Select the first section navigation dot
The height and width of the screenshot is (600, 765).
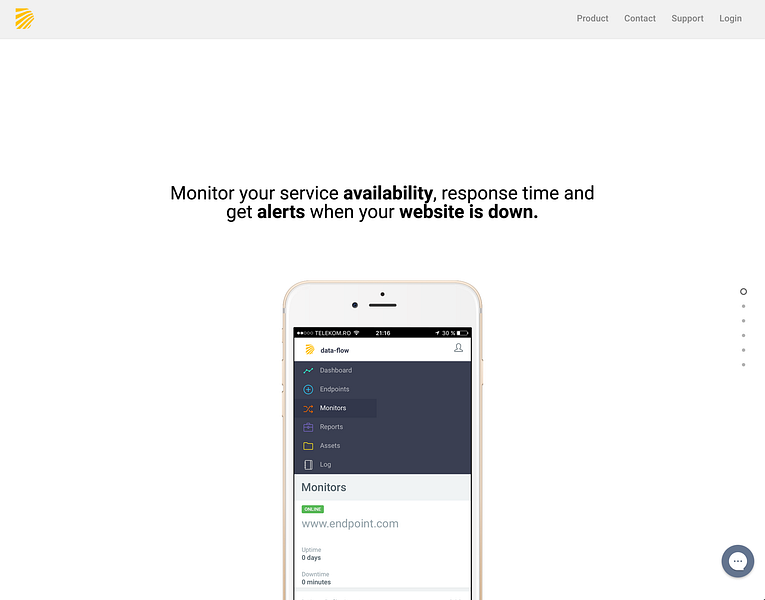743,291
